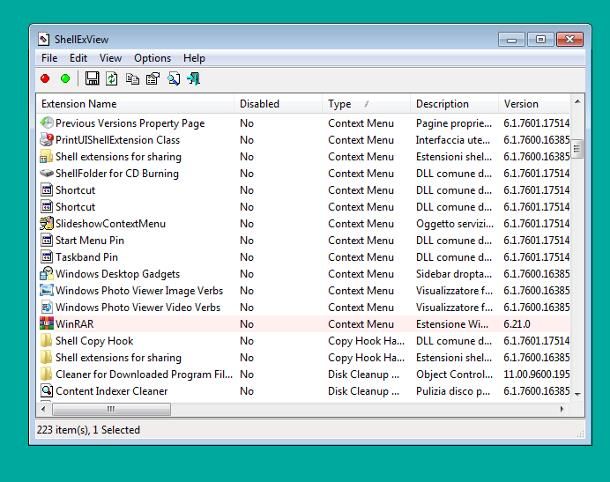Click the 11.00.9600.195 version cell
This screenshot has width=610, height=482.
tap(536, 374)
